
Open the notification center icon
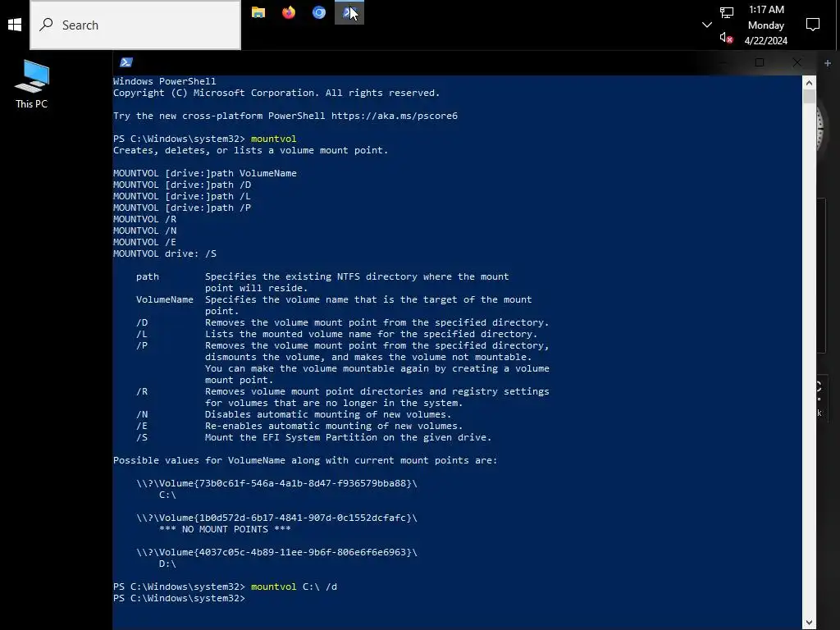pos(813,25)
